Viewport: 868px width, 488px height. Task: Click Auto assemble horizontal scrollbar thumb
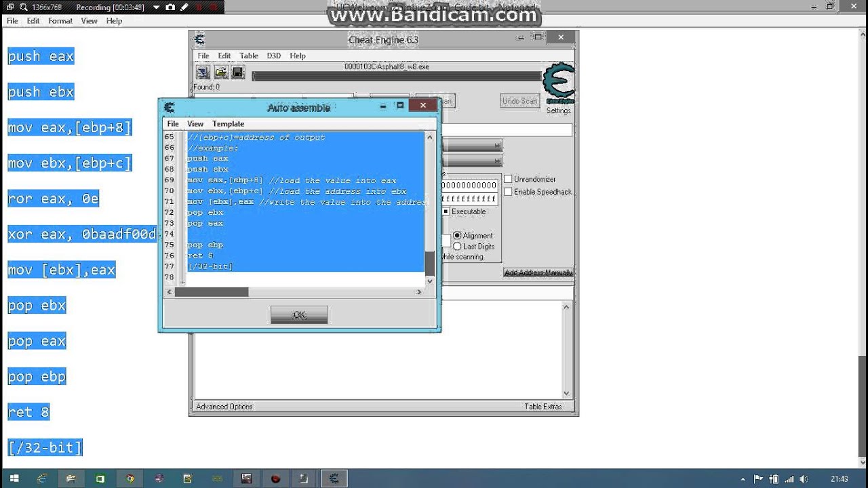pyautogui.click(x=212, y=292)
